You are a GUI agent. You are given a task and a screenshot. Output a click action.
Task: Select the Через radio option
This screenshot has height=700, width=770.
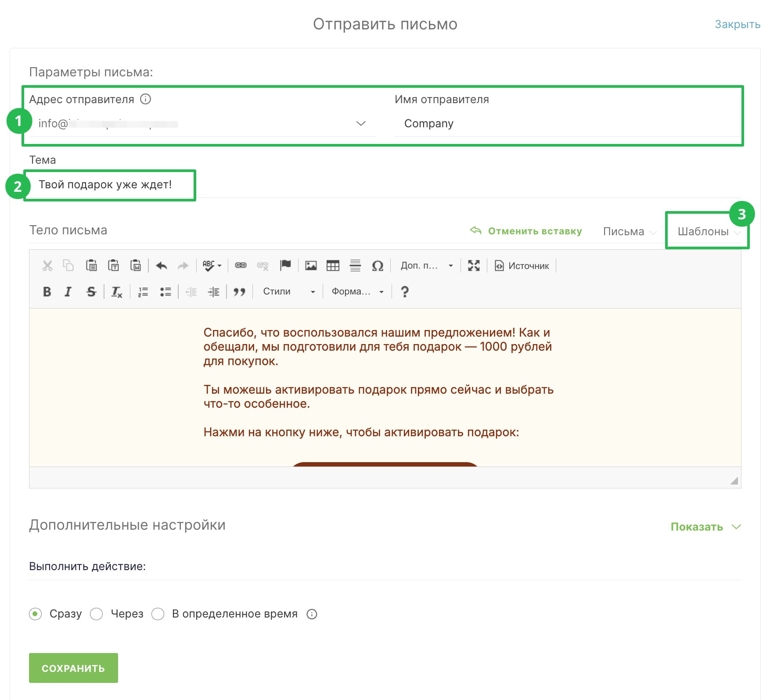tap(97, 614)
